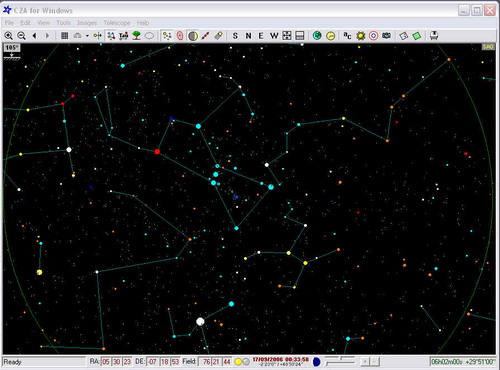Click the plus stepper in status bar
Screen dimensions: 500x370
click(365, 361)
